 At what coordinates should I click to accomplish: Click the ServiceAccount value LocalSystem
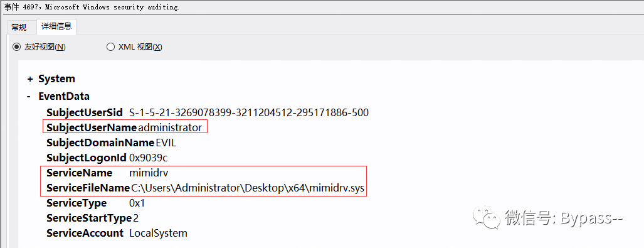coord(158,233)
